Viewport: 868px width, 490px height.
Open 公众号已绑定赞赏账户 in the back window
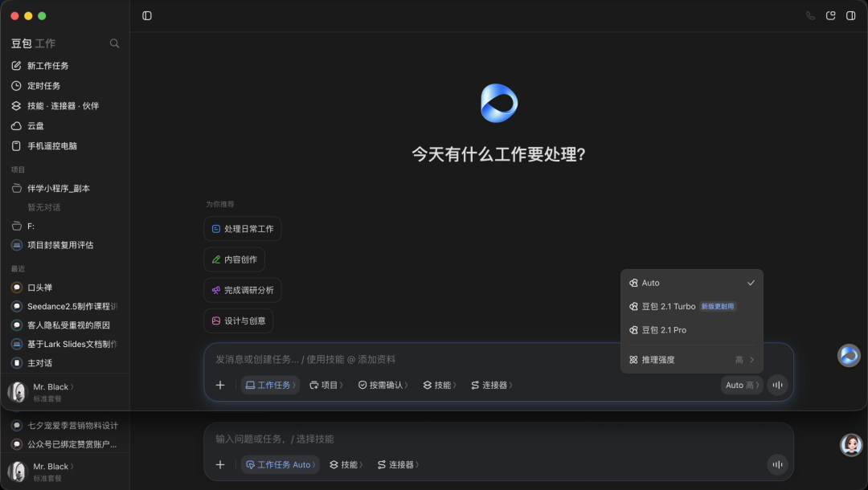coord(65,444)
